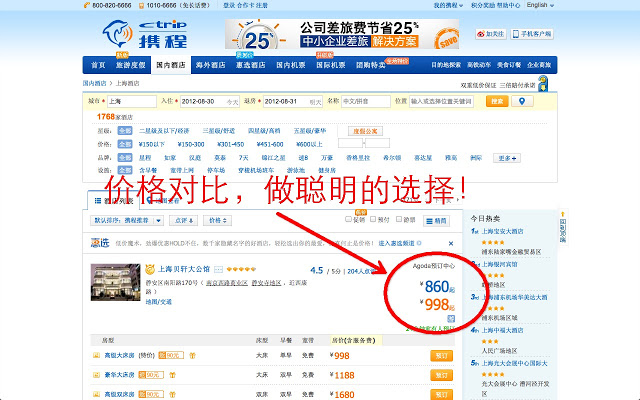The height and width of the screenshot is (400, 640).
Task: Open the 首页 home tab
Action: pyautogui.click(x=98, y=65)
